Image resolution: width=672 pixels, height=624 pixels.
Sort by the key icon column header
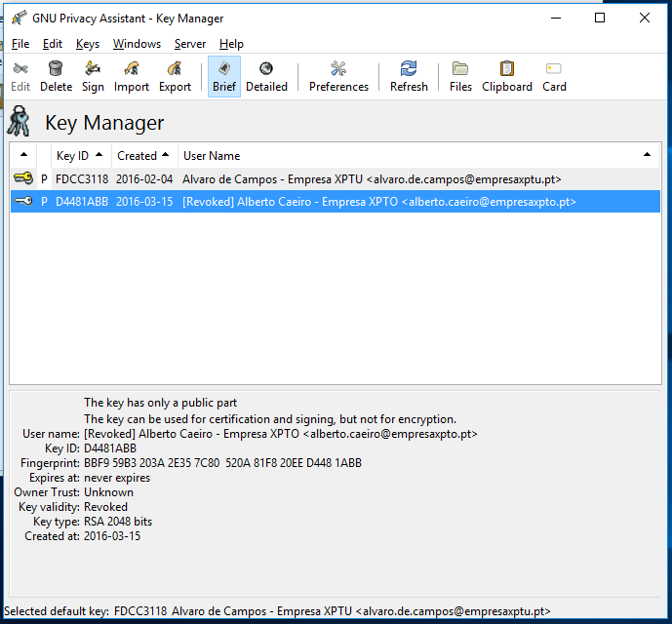click(23, 156)
